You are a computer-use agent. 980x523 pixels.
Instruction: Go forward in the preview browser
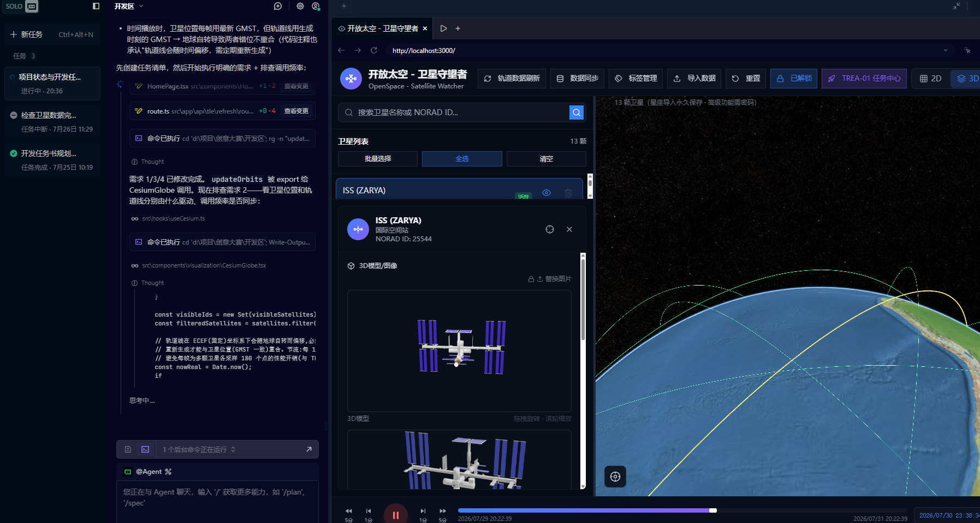pyautogui.click(x=358, y=50)
